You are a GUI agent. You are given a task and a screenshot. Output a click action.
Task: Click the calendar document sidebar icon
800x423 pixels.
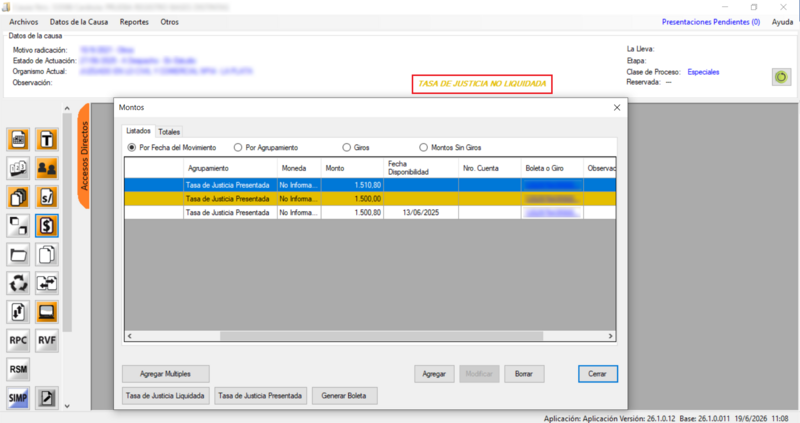(x=18, y=139)
